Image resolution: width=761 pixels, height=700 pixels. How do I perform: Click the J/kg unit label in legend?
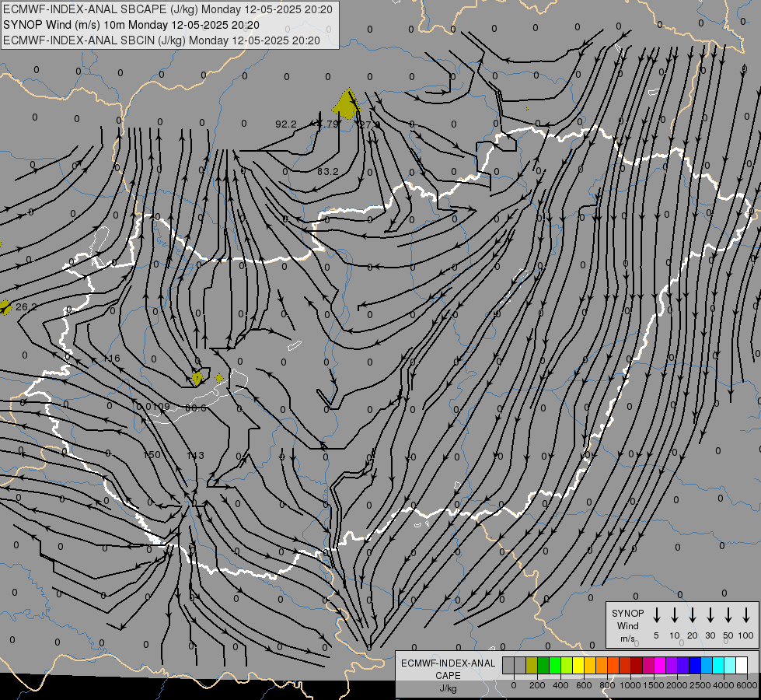pyautogui.click(x=448, y=688)
